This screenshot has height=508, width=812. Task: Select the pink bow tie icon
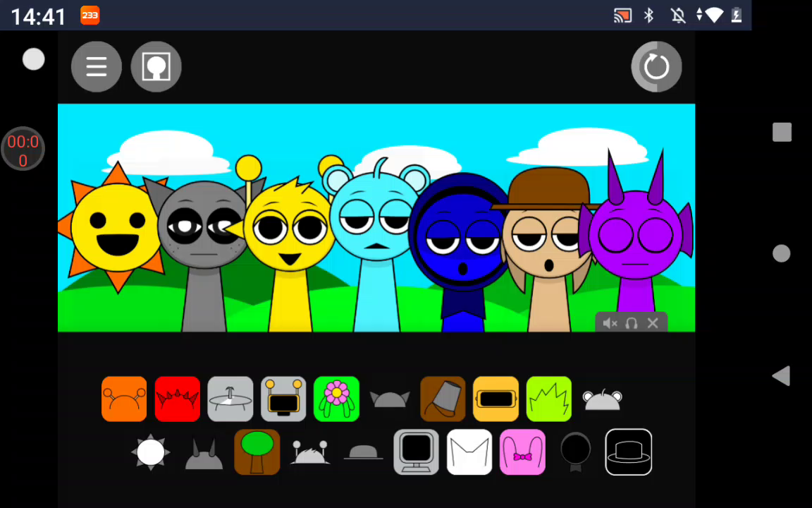(522, 452)
